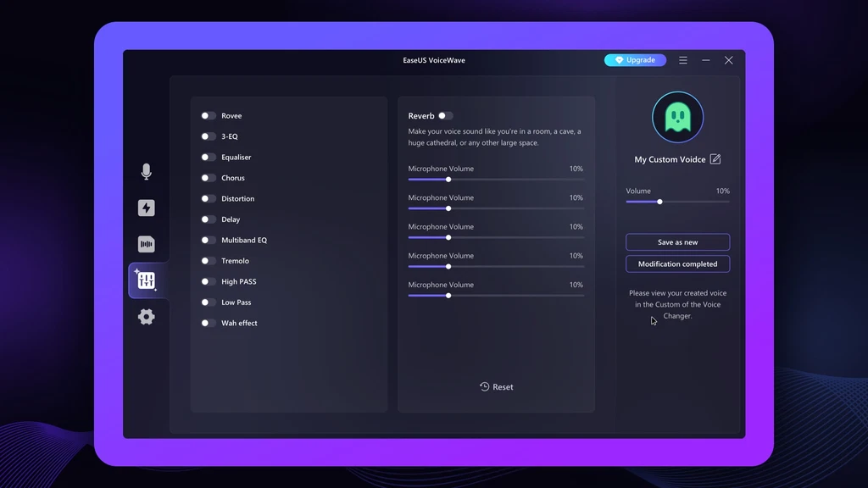Click the Save as new button
This screenshot has height=488, width=868.
pos(677,242)
